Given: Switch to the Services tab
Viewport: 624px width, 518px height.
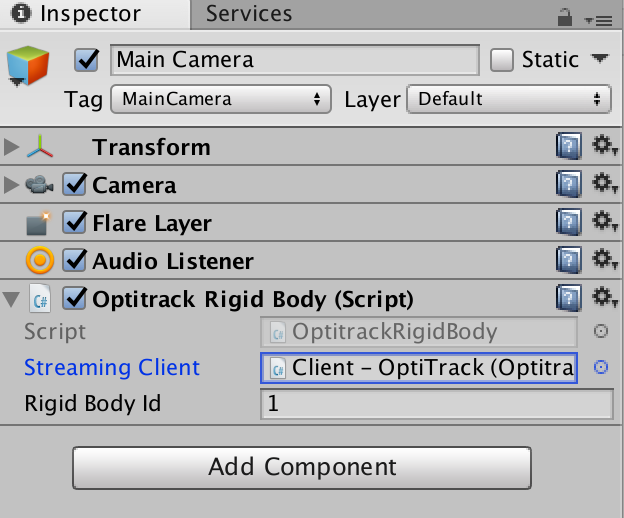Looking at the screenshot, I should pos(249,14).
